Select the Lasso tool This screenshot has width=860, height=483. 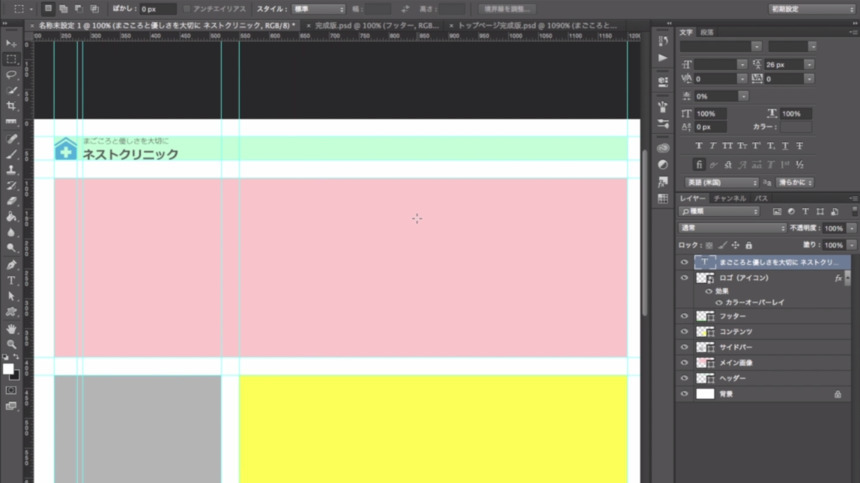point(11,75)
